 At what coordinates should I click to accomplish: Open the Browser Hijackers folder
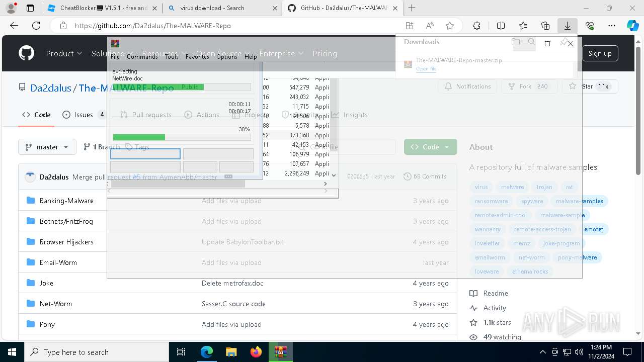[x=66, y=242]
